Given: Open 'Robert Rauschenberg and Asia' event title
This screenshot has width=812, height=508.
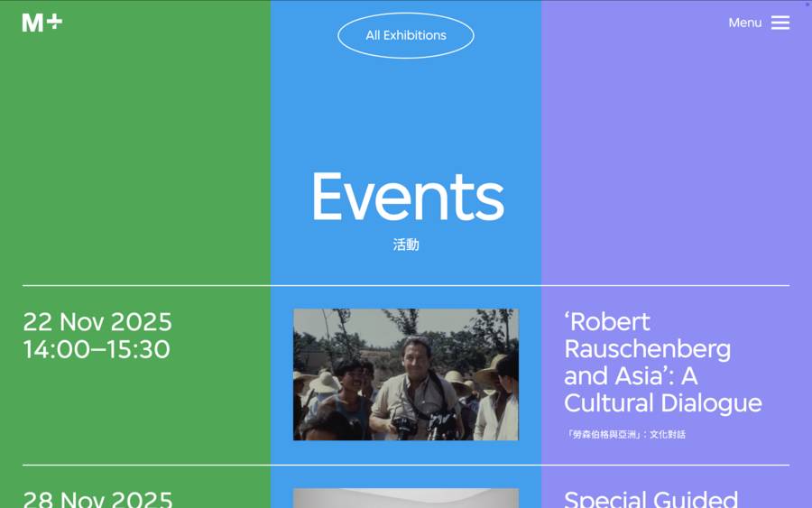Looking at the screenshot, I should [x=663, y=362].
